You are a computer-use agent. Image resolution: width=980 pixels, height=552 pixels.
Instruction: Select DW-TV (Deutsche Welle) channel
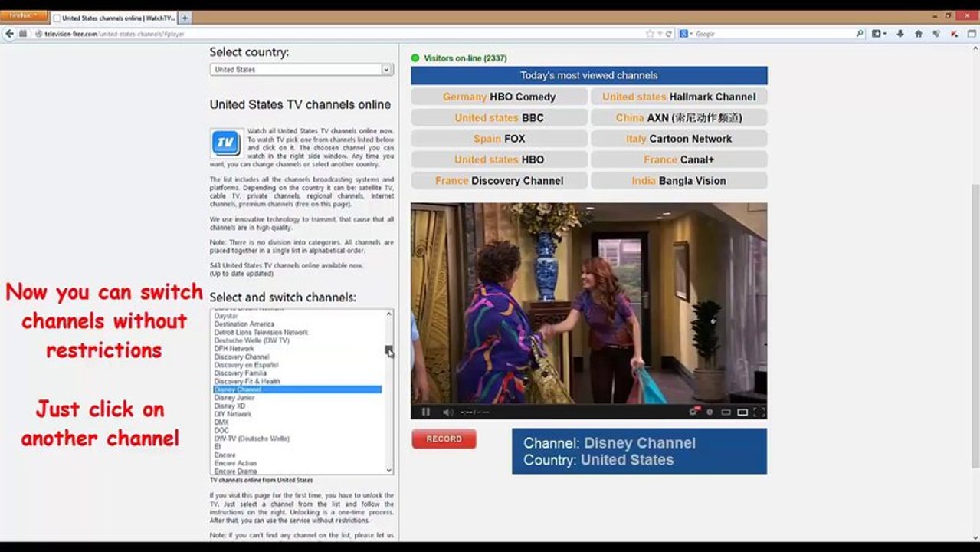(x=297, y=439)
